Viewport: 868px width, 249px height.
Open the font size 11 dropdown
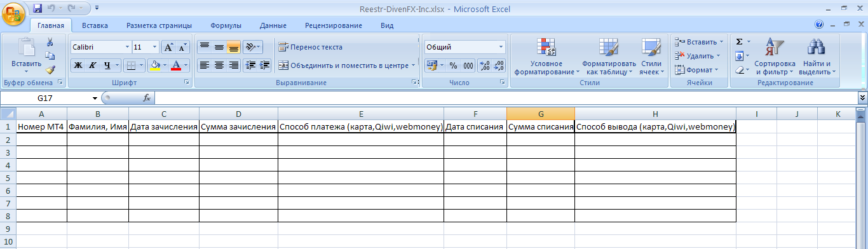pos(154,47)
